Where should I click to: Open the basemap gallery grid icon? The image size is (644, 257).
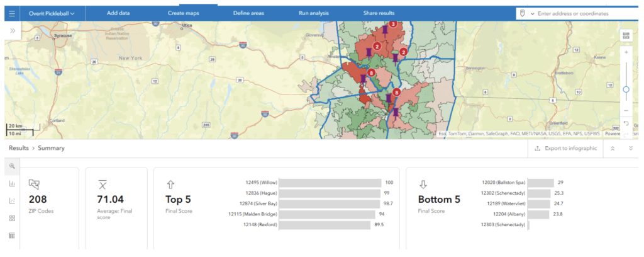[626, 35]
